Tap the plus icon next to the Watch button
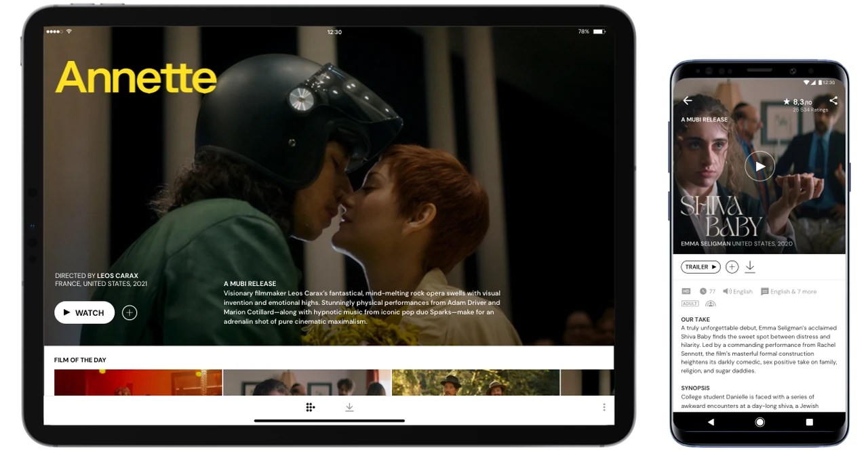The height and width of the screenshot is (450, 868). point(130,312)
